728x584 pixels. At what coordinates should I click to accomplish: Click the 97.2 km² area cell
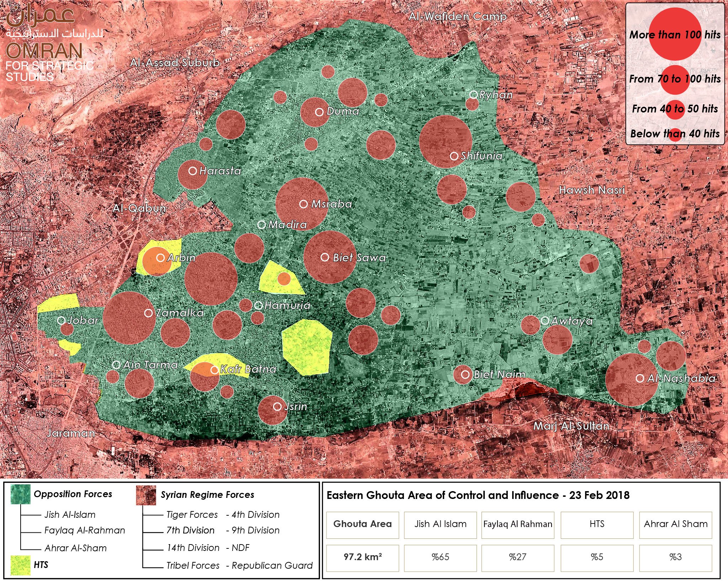click(362, 557)
